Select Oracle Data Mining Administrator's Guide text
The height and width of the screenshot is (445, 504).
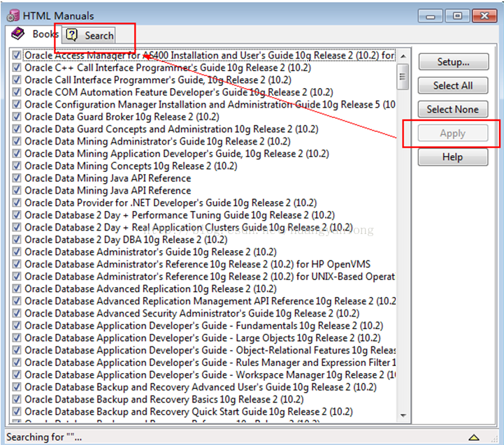coord(157,141)
